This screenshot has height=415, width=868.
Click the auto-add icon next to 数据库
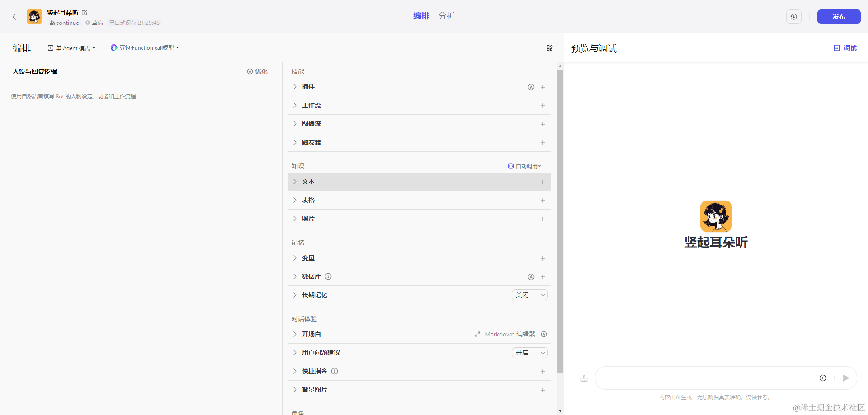click(531, 277)
